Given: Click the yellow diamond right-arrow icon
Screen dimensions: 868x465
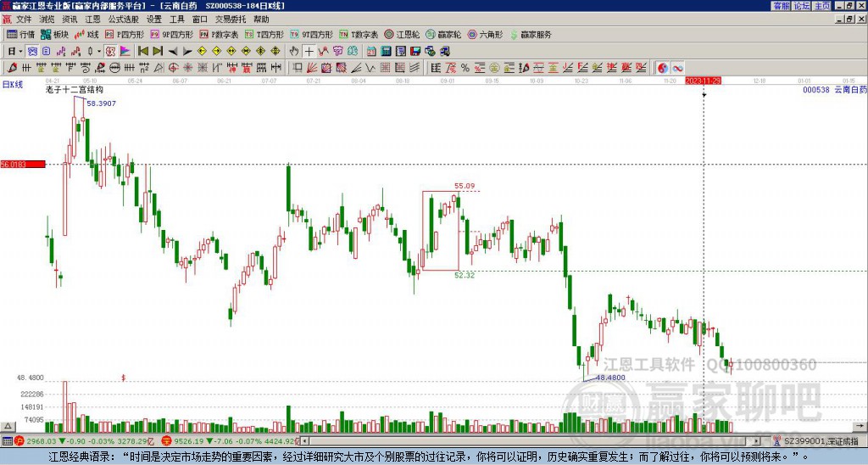Looking at the screenshot, I should [x=216, y=51].
